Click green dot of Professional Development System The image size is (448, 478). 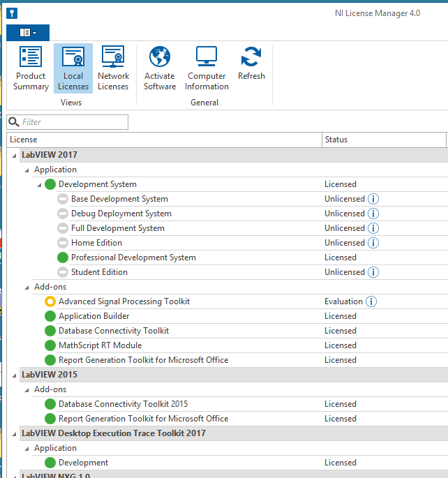pos(63,257)
